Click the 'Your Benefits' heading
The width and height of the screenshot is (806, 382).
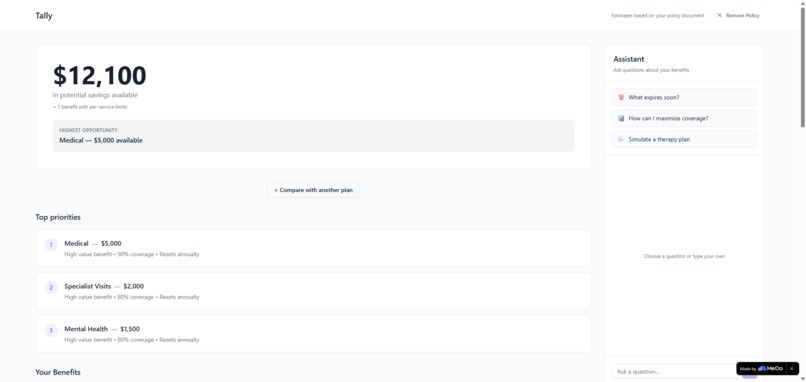(x=58, y=372)
